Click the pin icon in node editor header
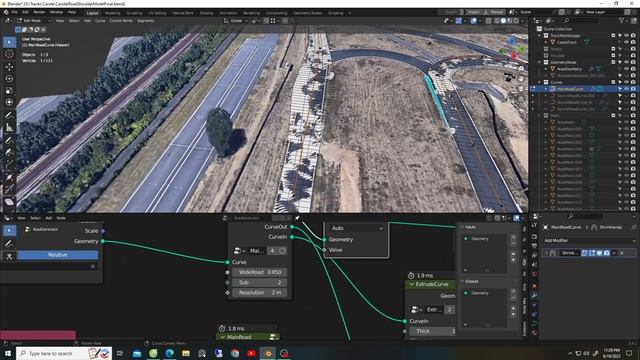640x360 pixels. click(297, 218)
